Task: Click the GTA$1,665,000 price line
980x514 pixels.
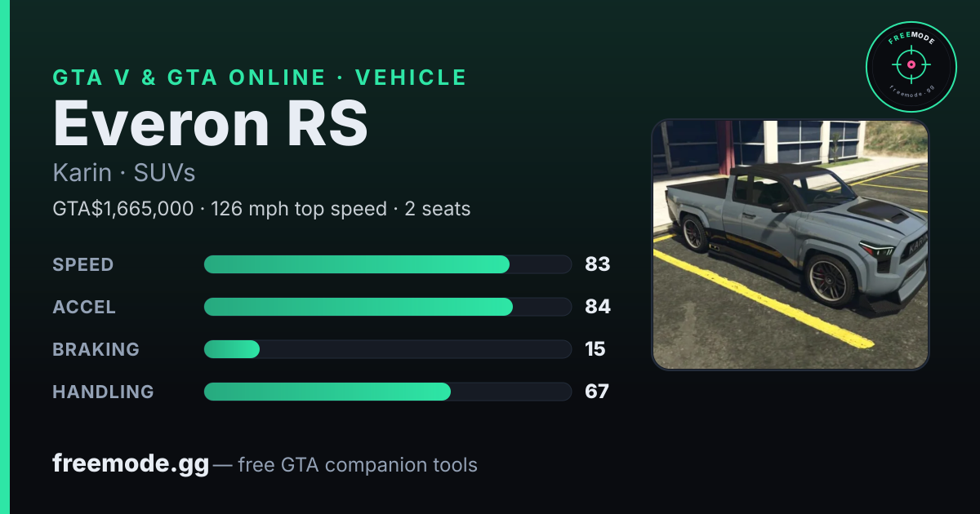Action: (x=261, y=209)
